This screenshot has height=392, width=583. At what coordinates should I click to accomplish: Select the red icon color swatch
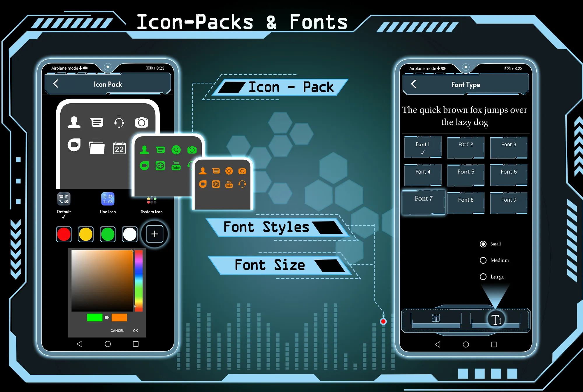tap(64, 234)
